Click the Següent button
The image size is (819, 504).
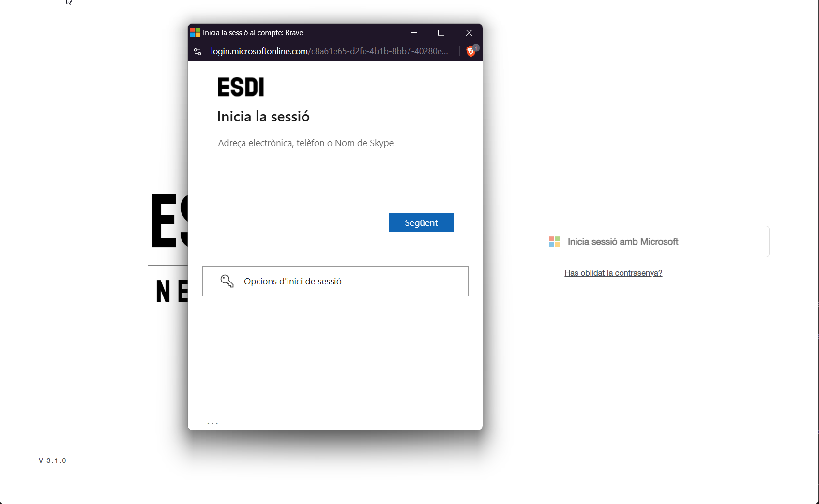click(421, 222)
